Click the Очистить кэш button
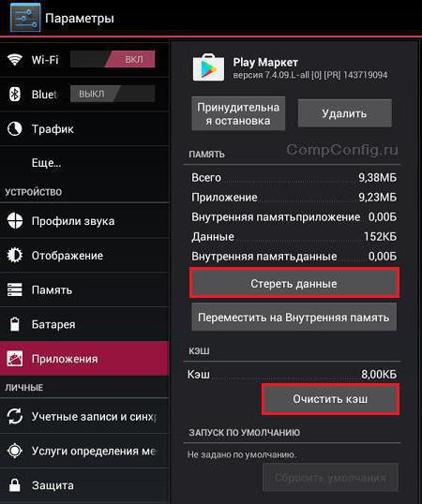 click(x=330, y=398)
